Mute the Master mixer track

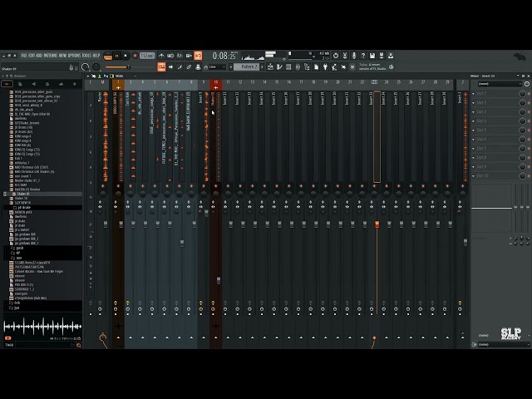pos(103,186)
